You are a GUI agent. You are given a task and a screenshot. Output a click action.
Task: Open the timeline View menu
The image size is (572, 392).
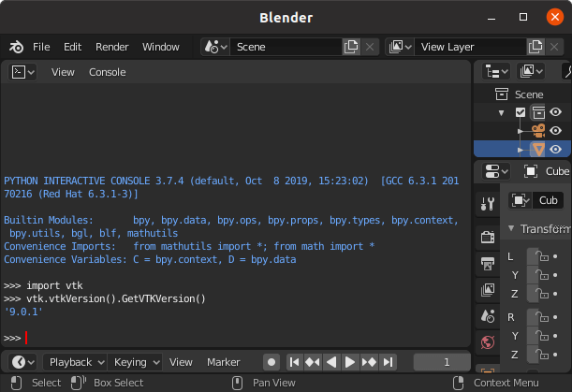pyautogui.click(x=181, y=362)
